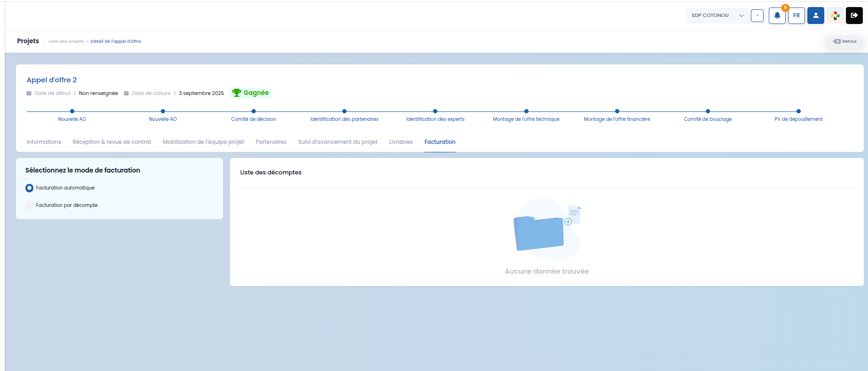
Task: Expand the SDP COTONOU dropdown
Action: pyautogui.click(x=717, y=16)
